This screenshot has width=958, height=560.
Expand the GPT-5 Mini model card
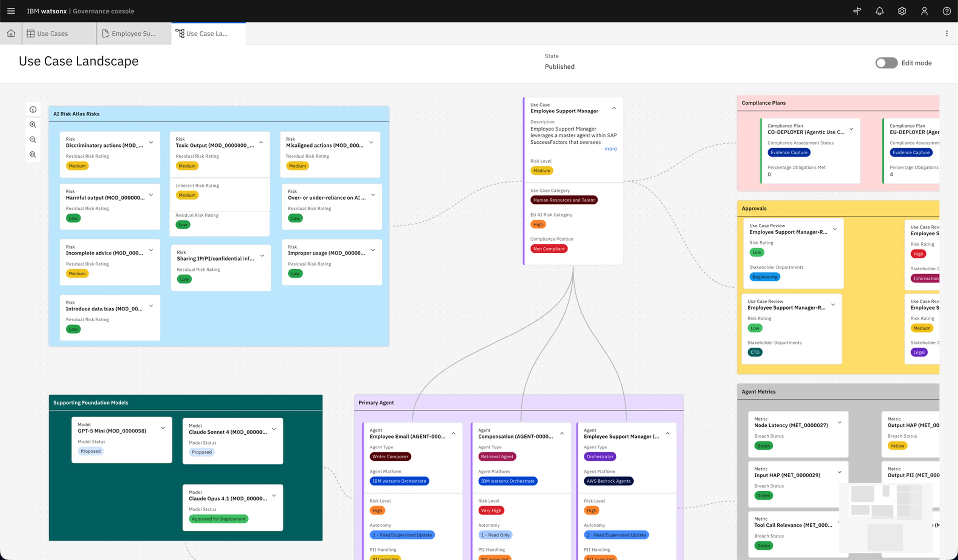163,428
